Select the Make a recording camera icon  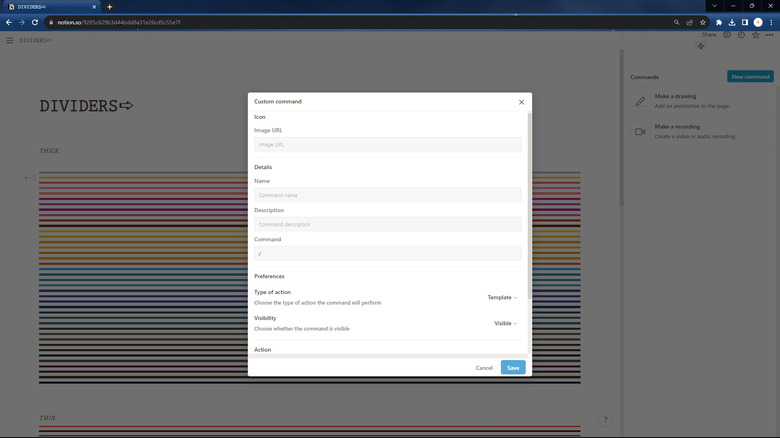tap(640, 132)
